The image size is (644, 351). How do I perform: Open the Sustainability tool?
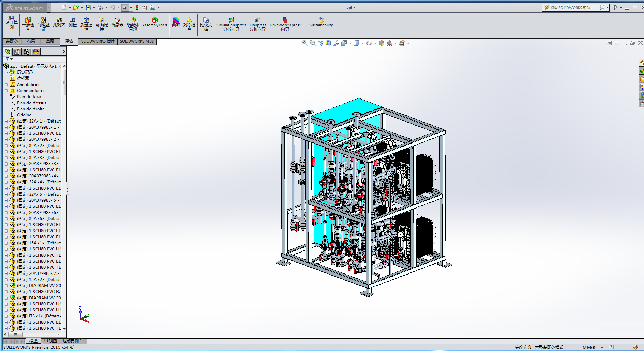(321, 22)
